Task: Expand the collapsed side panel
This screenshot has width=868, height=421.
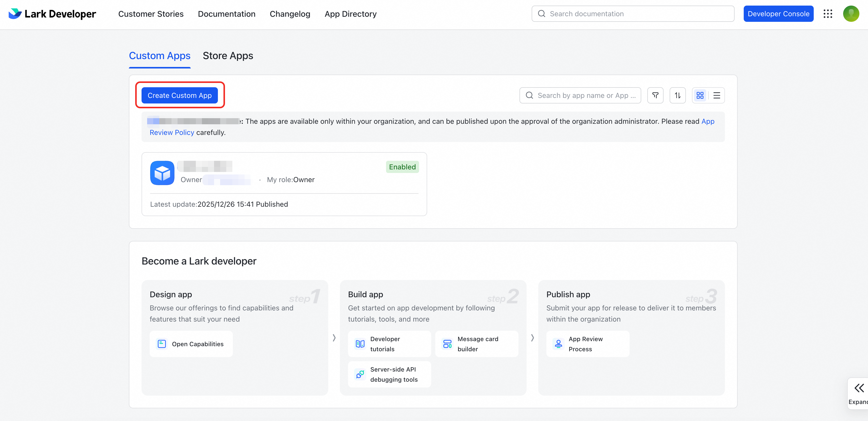Action: [859, 393]
